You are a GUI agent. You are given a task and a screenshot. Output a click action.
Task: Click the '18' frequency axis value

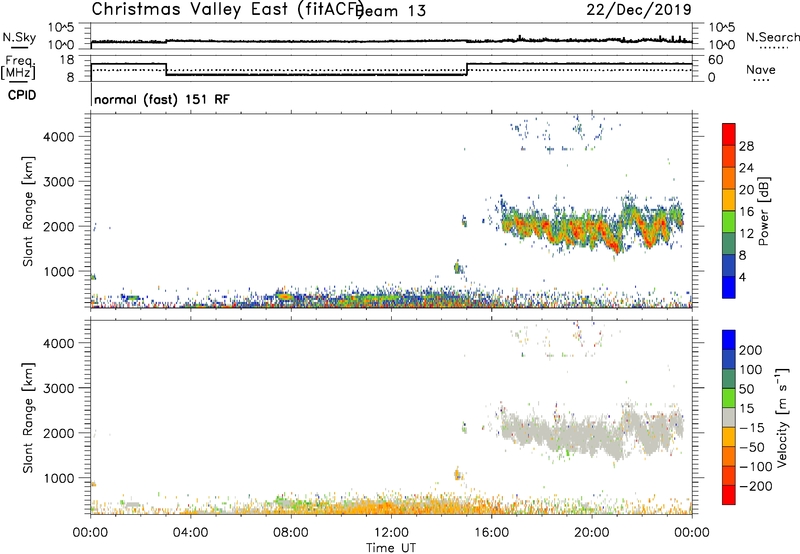[67, 60]
